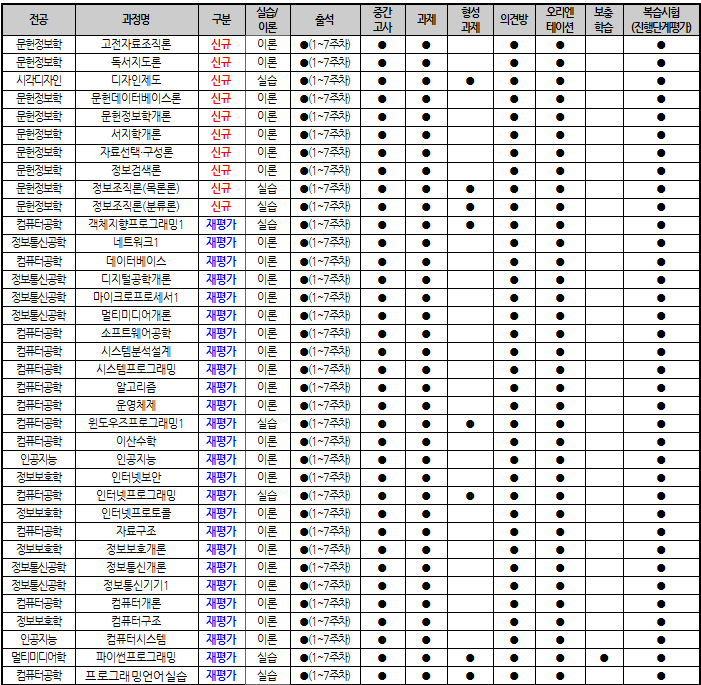The image size is (701, 685).
Task: Select the 시스템프로그래밍 course cell
Action: pos(136,369)
